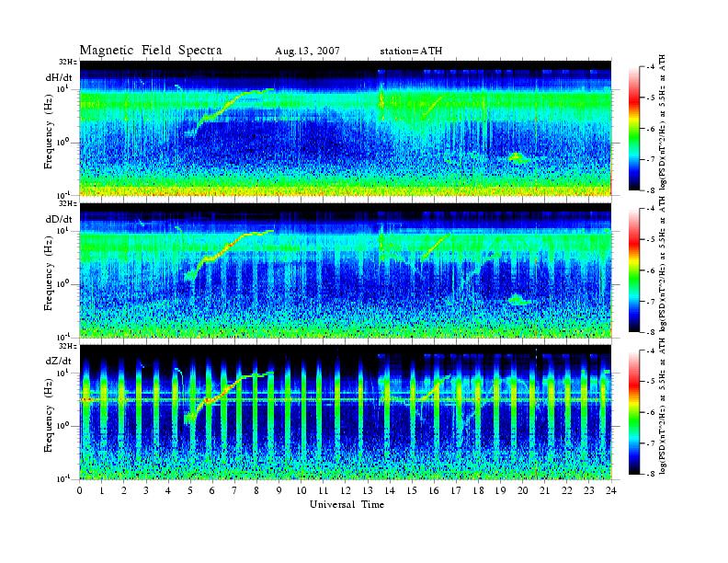
Task: Click hour tick label "5" on time axis
Action: click(x=190, y=491)
